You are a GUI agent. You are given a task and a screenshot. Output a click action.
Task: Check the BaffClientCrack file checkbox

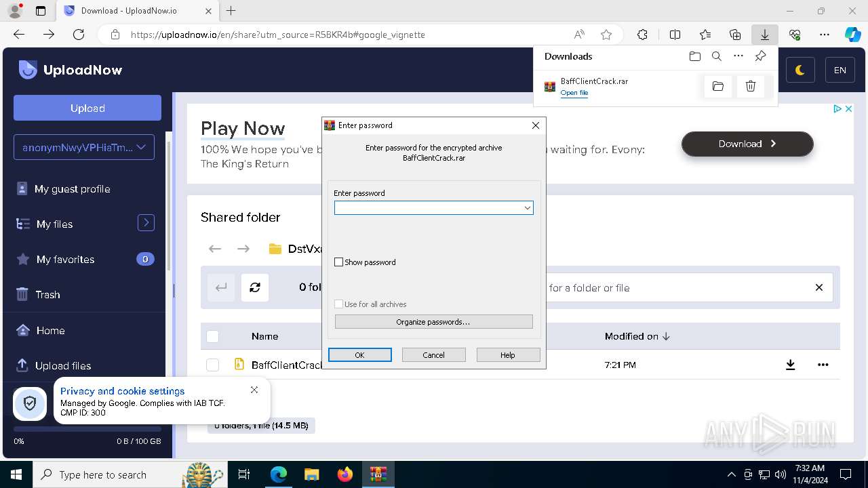[x=213, y=365]
